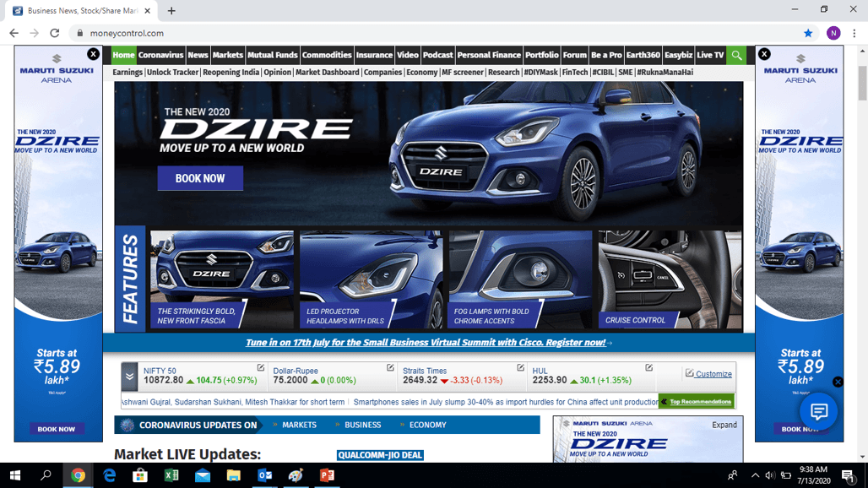This screenshot has height=488, width=868.
Task: Expand the Dzire ad beside the news
Action: [724, 425]
